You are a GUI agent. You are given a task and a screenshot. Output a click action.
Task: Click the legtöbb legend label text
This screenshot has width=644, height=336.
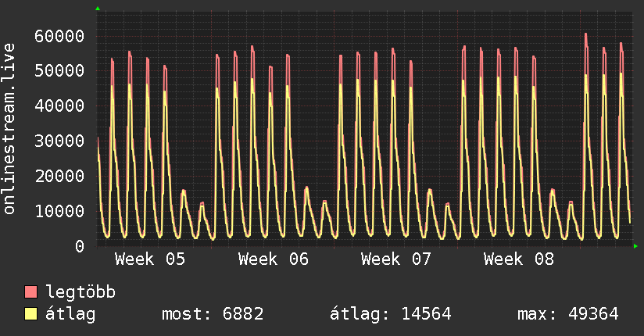[x=80, y=292]
